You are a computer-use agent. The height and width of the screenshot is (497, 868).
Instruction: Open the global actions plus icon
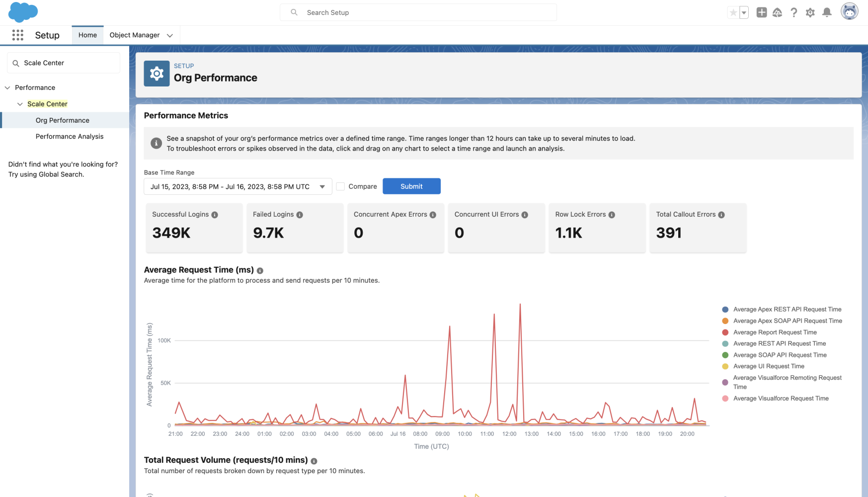click(762, 12)
